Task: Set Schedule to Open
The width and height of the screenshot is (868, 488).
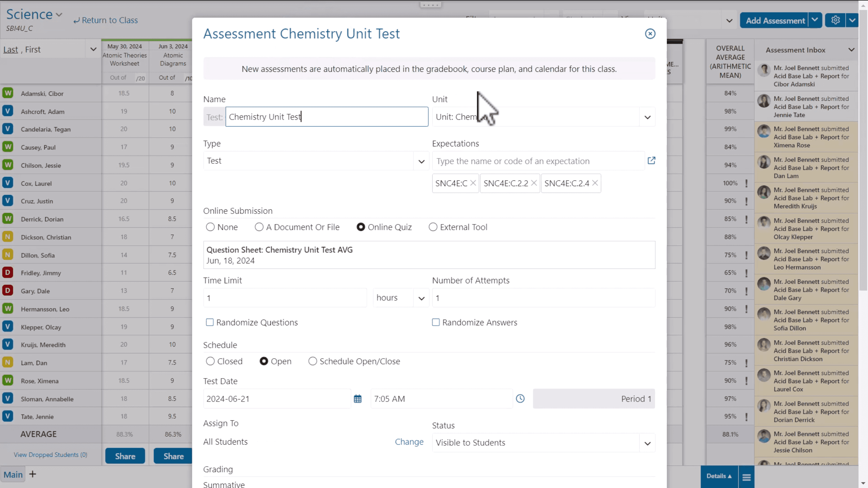Action: click(264, 361)
